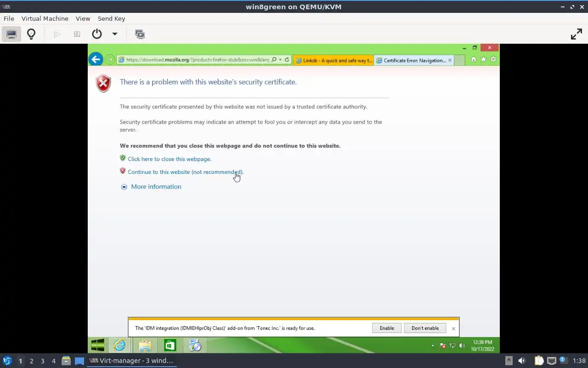Continue to this website (not recommended)
The width and height of the screenshot is (588, 368).
point(186,172)
